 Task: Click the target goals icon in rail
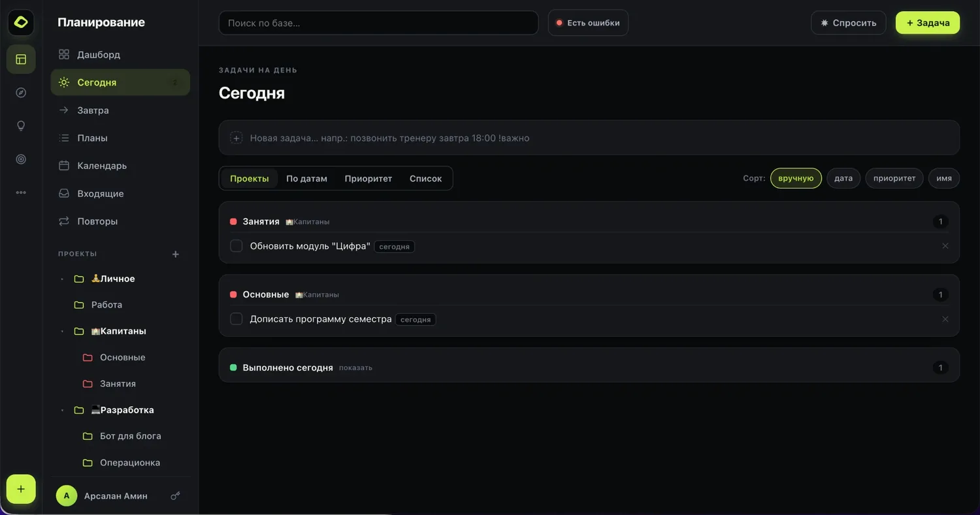pyautogui.click(x=21, y=159)
